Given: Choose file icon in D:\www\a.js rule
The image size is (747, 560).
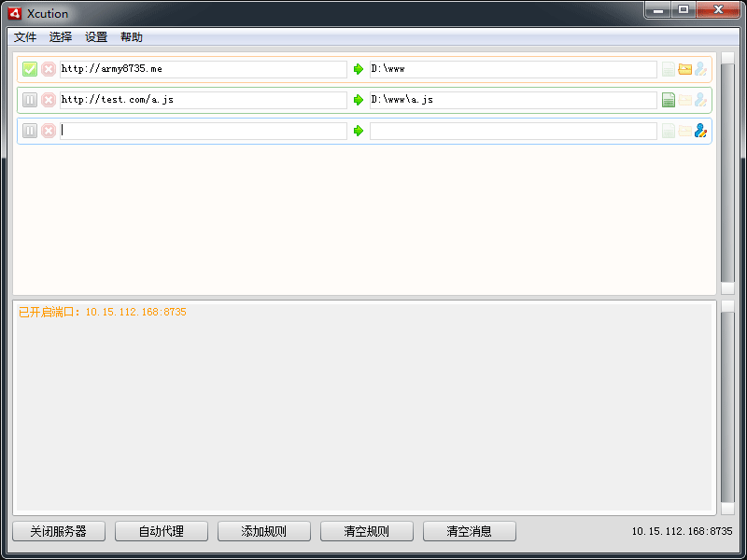Looking at the screenshot, I should click(669, 100).
